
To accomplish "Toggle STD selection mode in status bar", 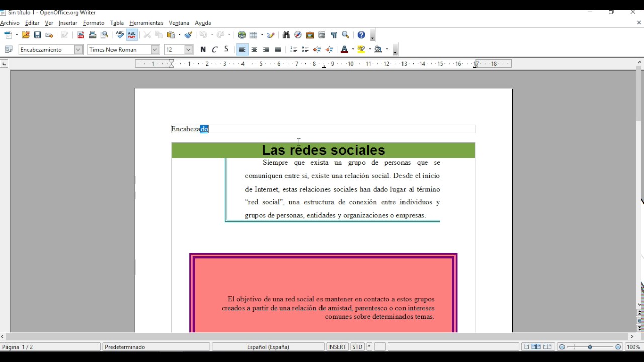I will pos(357,347).
